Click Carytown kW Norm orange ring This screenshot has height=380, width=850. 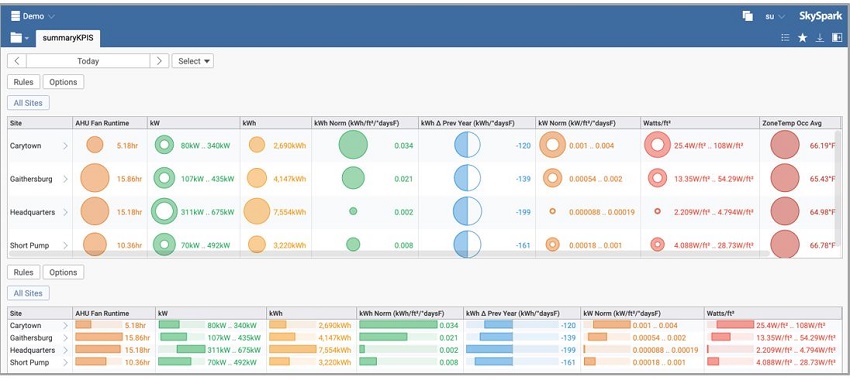[x=552, y=145]
